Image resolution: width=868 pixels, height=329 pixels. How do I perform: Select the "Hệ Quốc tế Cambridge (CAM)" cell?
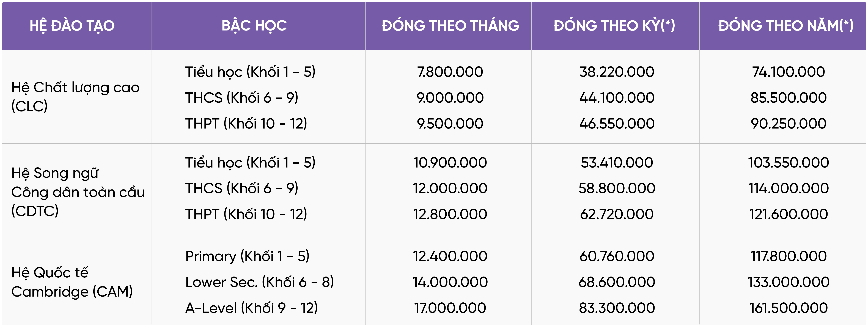pyautogui.click(x=72, y=282)
